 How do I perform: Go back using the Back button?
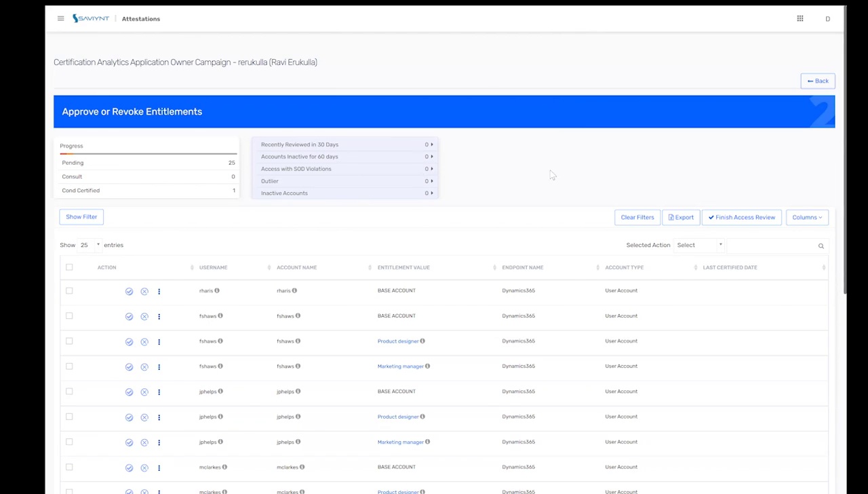(818, 81)
